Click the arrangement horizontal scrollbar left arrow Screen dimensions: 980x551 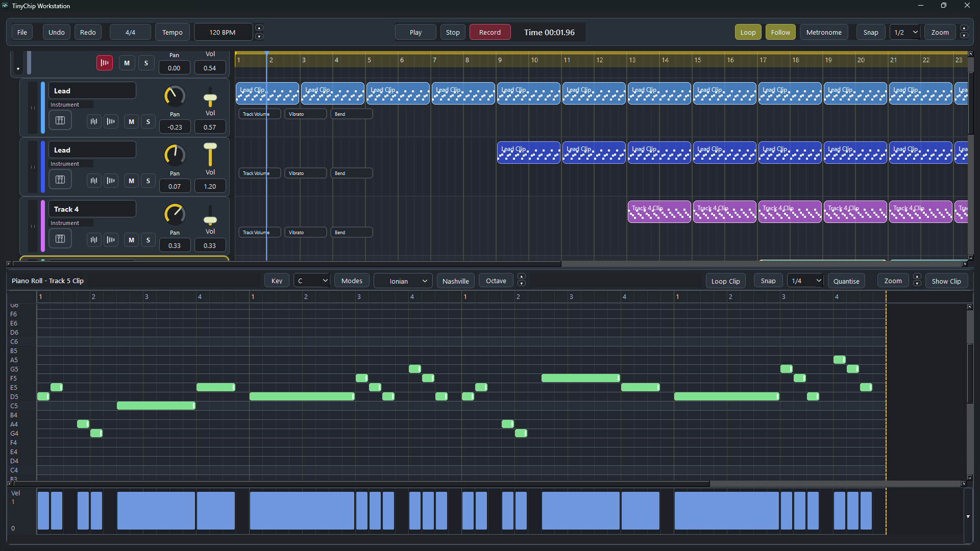click(x=9, y=264)
